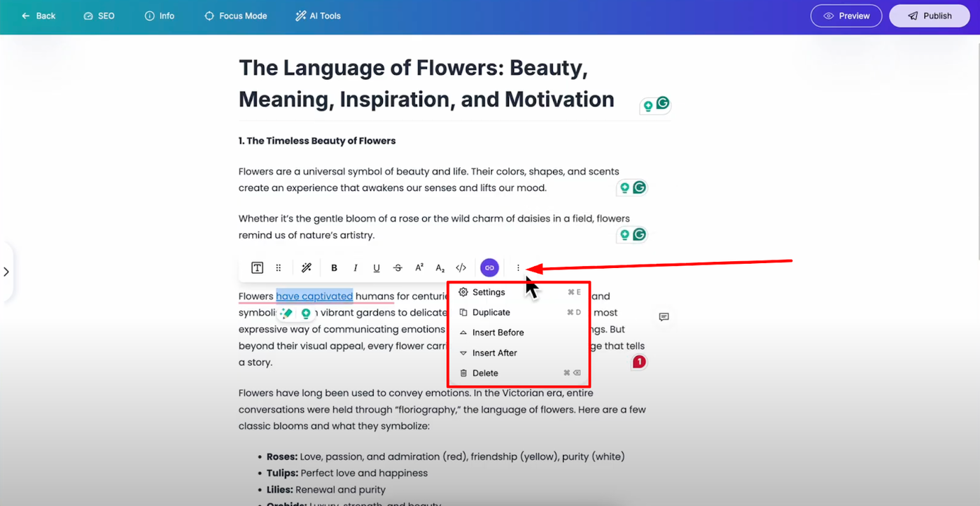
Task: Apply italic formatting from the toolbar
Action: (355, 268)
